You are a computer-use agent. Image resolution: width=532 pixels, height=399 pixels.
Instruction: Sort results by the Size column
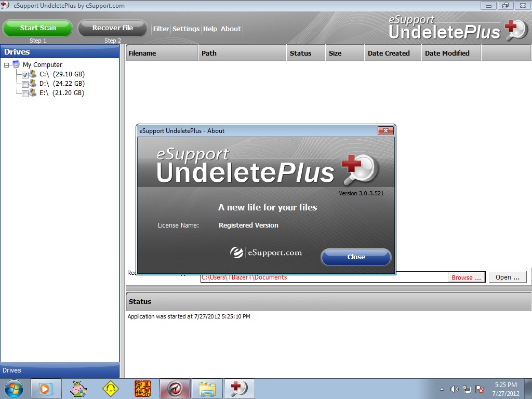tap(345, 53)
